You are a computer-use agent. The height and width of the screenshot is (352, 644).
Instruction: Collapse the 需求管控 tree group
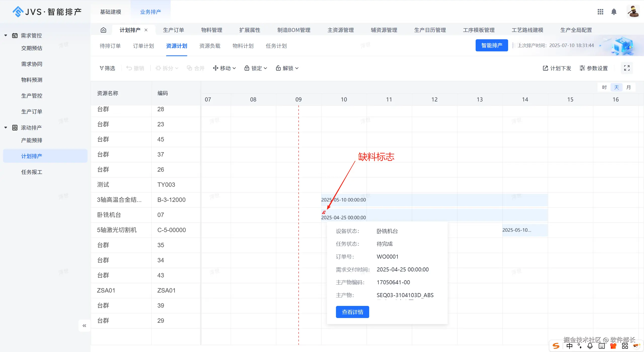point(6,36)
